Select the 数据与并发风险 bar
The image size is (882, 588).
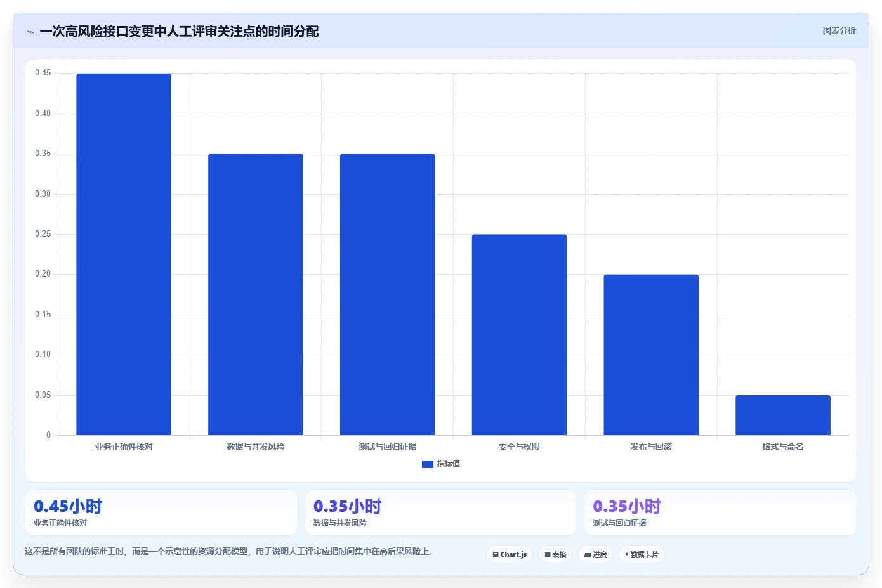pyautogui.click(x=256, y=294)
